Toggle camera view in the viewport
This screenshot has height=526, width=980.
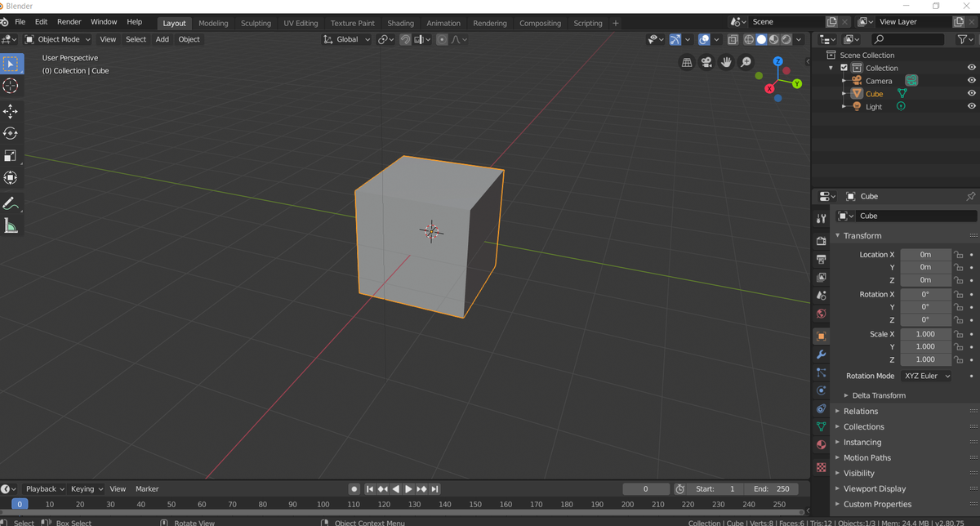coord(706,62)
